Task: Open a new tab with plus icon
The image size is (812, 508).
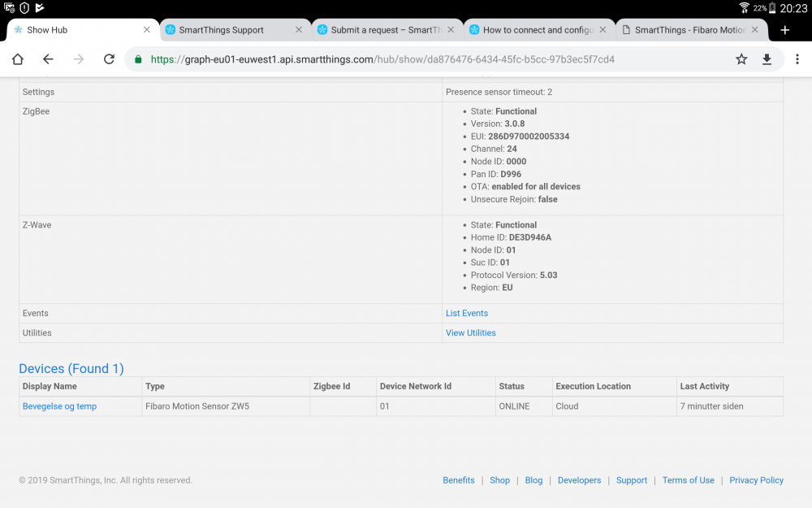Action: 784,30
